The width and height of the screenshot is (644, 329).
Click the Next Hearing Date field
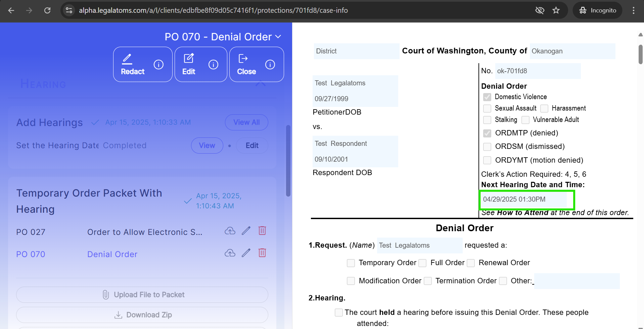tap(524, 199)
